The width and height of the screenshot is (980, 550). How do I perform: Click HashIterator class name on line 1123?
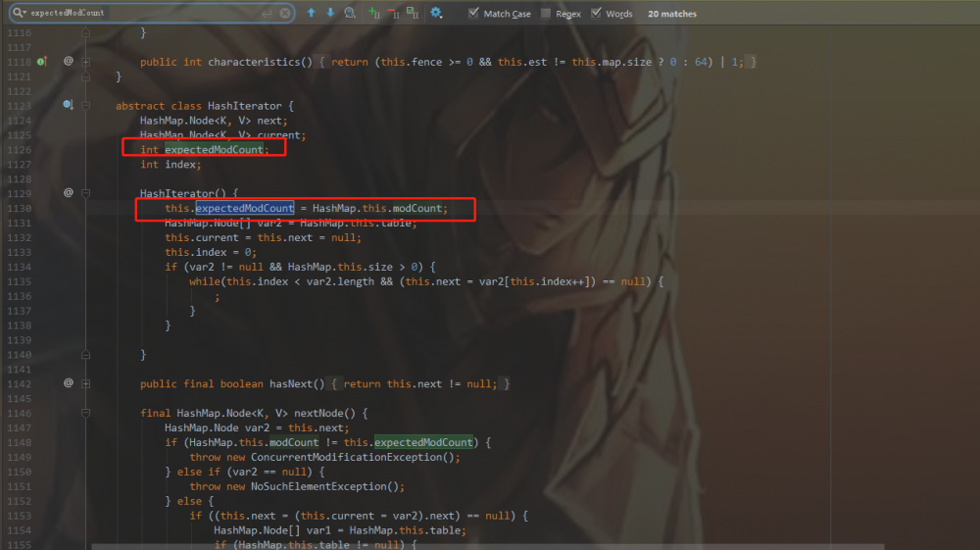tap(244, 106)
